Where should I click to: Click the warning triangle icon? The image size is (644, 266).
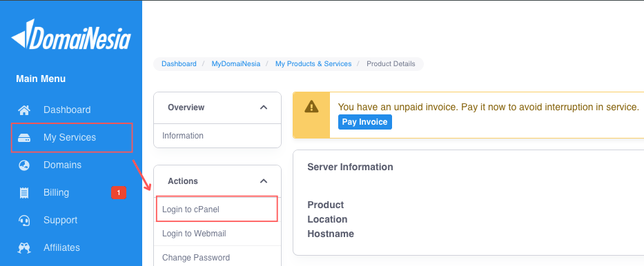click(311, 107)
